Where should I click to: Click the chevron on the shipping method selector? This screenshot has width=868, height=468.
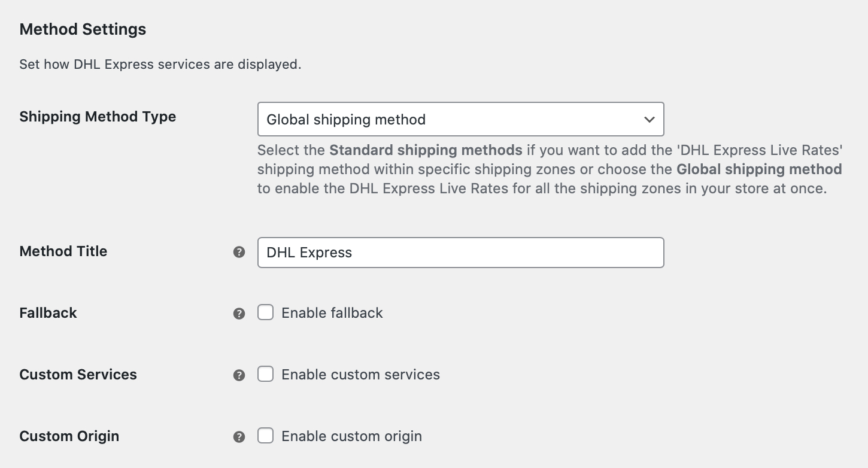[650, 119]
